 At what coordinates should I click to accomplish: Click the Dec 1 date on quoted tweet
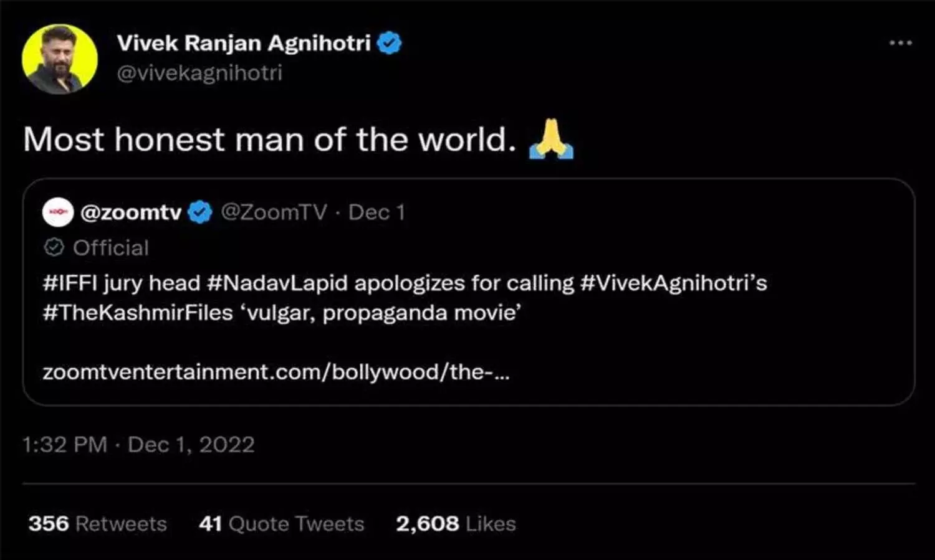(377, 212)
